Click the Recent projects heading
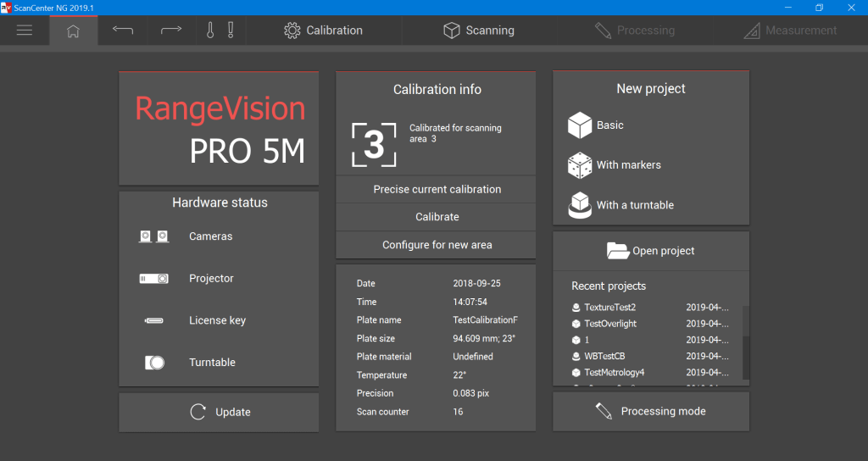This screenshot has width=868, height=461. [x=609, y=286]
